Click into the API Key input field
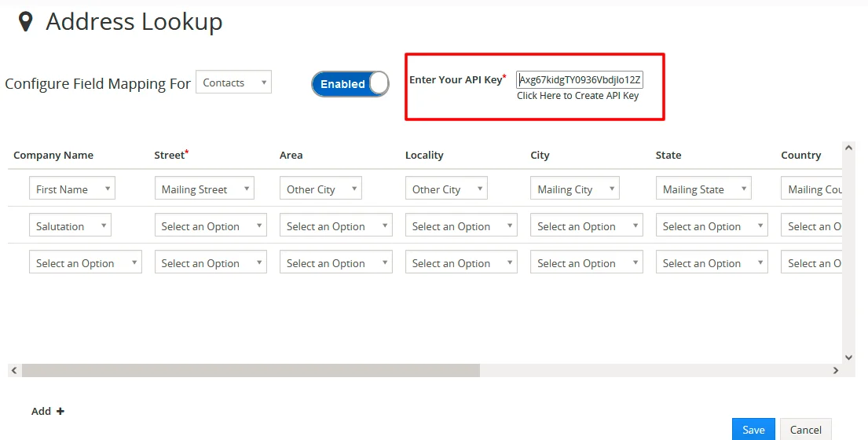 point(580,79)
